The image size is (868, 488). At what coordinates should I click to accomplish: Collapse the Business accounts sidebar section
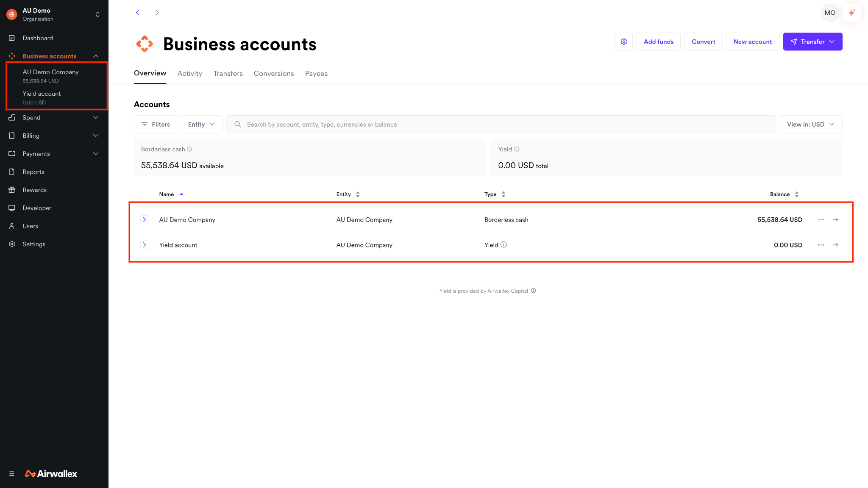(96, 56)
